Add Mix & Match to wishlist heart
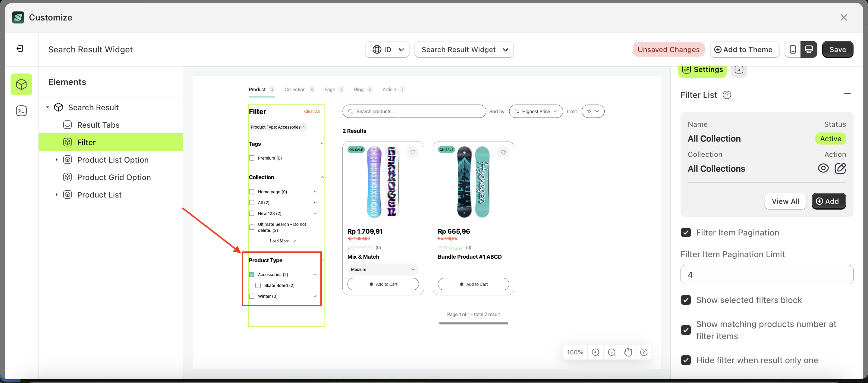Viewport: 868px width, 383px height. 413,152
